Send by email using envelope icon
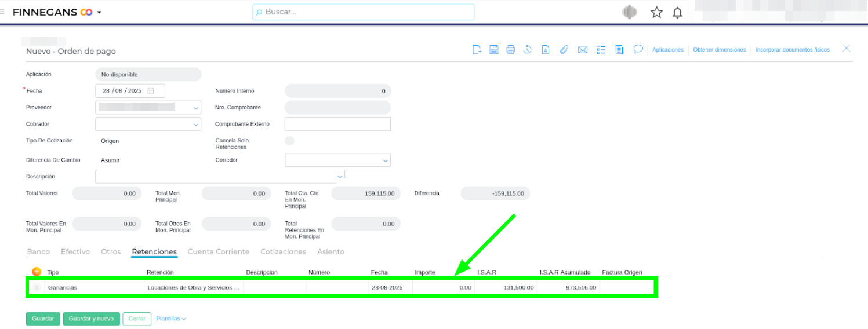This screenshot has height=329, width=868. click(x=583, y=50)
